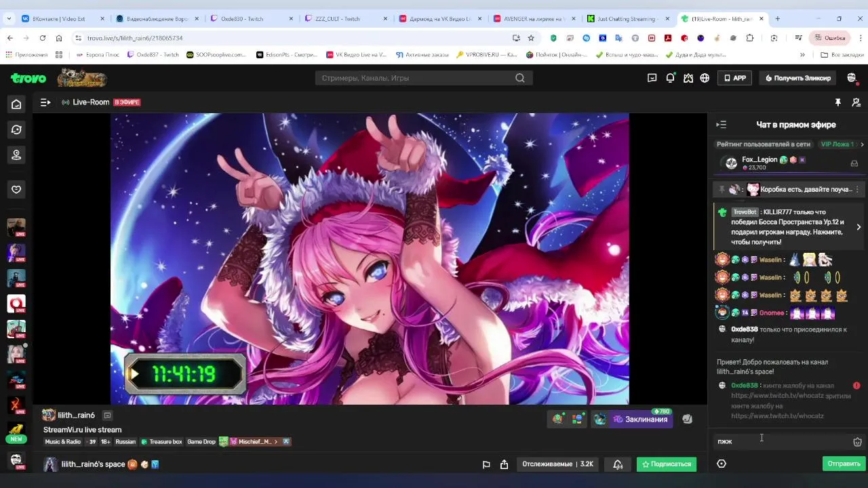Click the Ошибка profile error button
868x488 pixels.
point(829,38)
